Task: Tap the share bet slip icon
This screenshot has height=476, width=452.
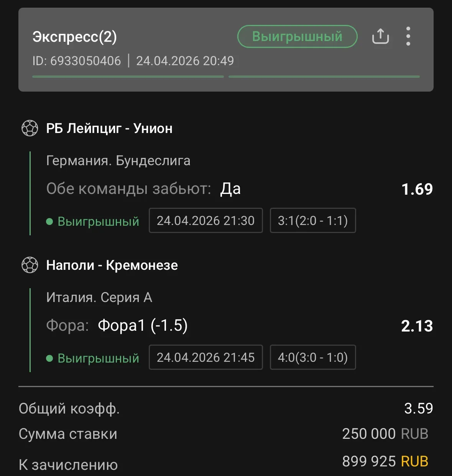Action: 380,36
